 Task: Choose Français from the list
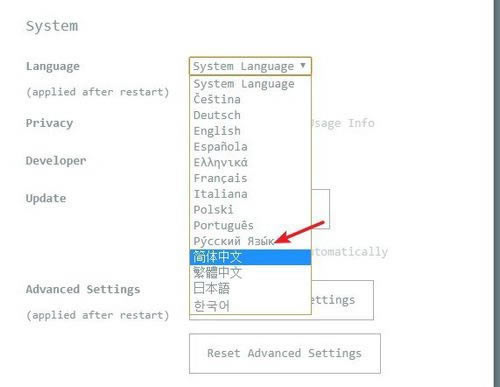click(250, 178)
